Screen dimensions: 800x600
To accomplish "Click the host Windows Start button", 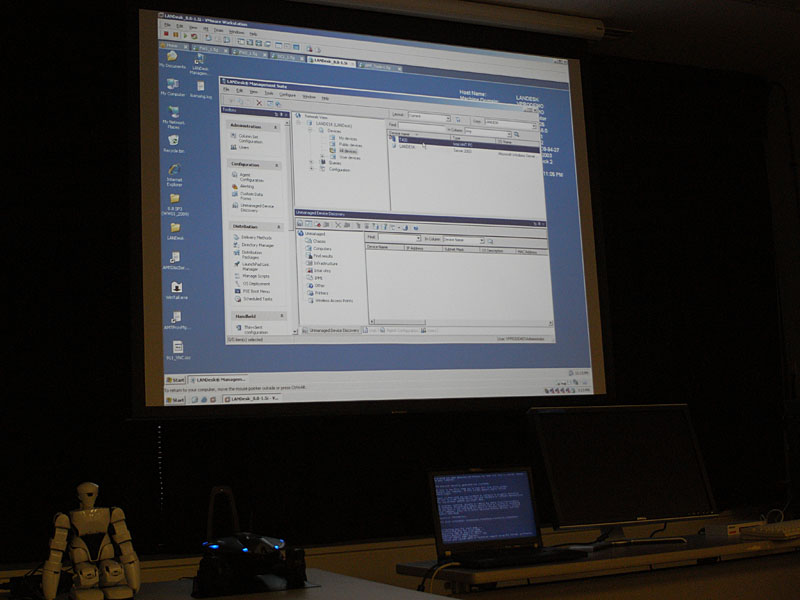I will point(175,399).
